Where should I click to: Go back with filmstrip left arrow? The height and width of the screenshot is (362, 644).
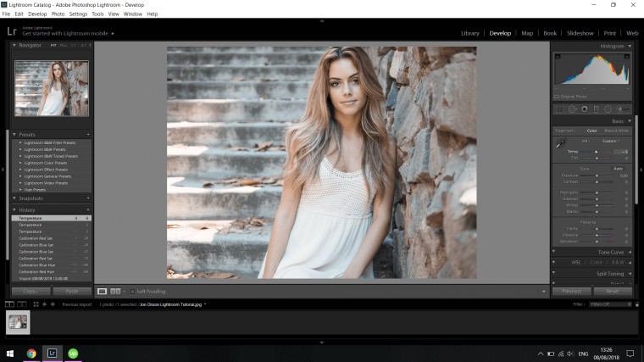tap(44, 304)
